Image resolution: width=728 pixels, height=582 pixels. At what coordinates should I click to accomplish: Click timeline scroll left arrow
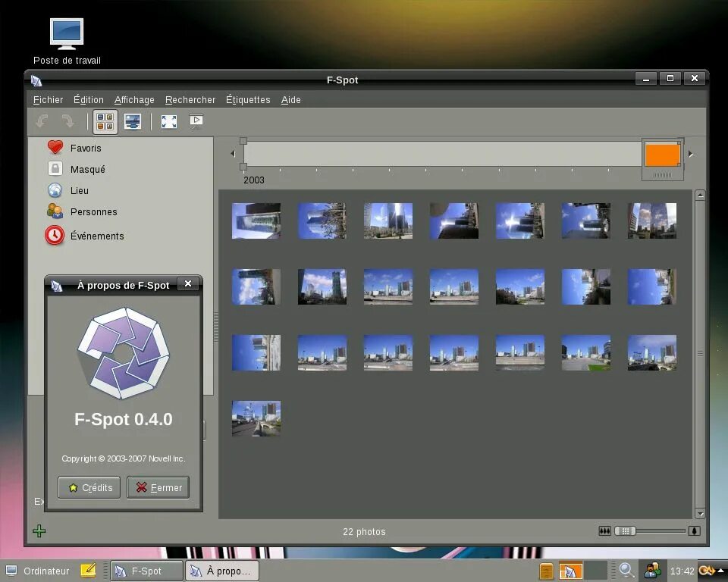coord(233,154)
